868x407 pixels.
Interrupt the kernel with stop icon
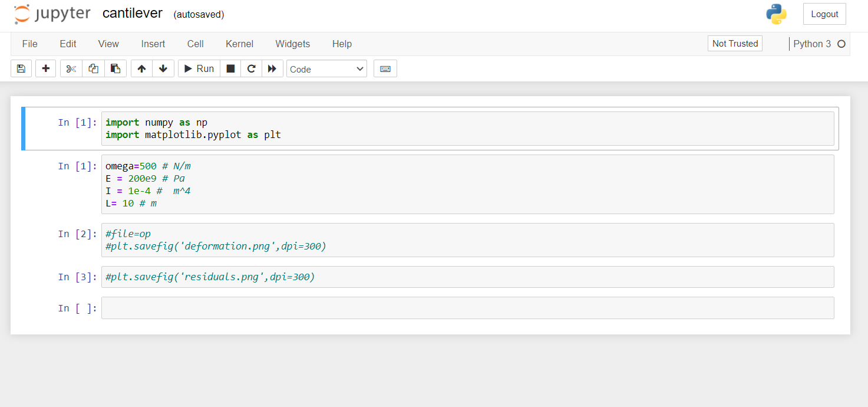230,68
